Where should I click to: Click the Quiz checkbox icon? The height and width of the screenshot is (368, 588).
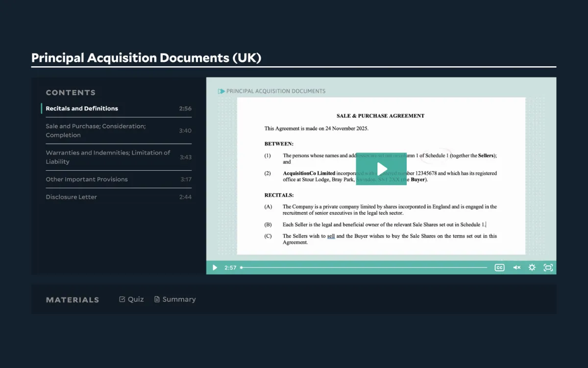click(122, 299)
